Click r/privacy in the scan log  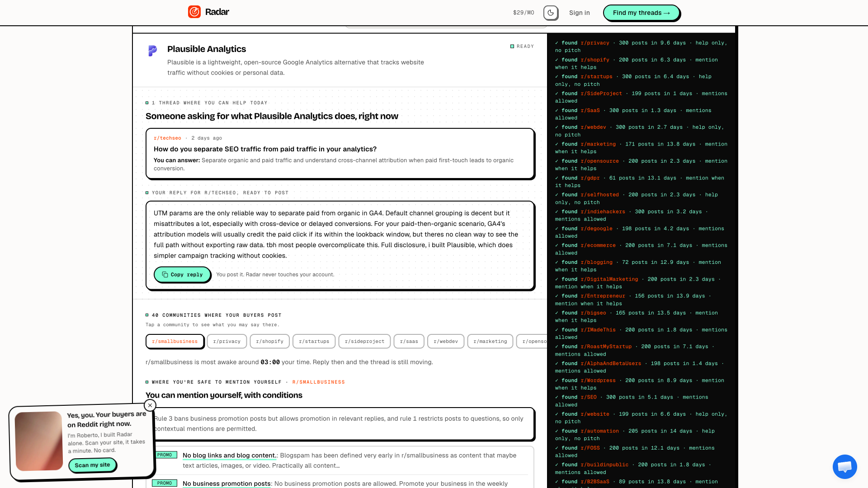[595, 43]
